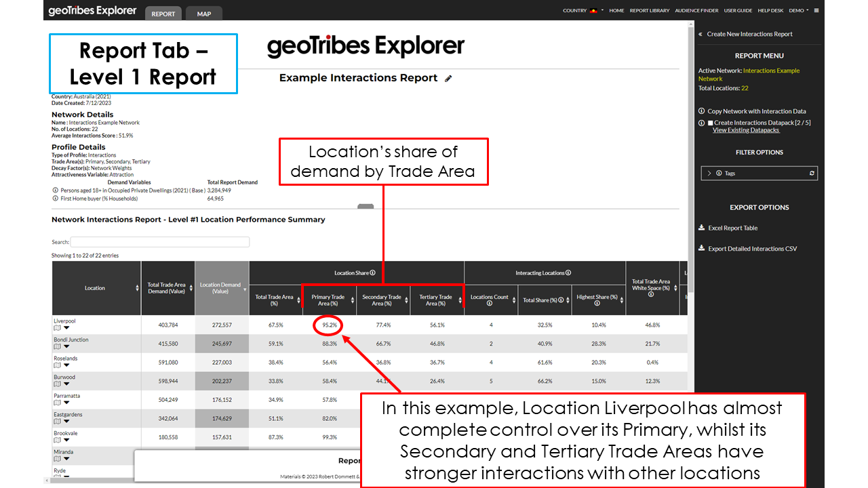Click the Aboriginal flag country icon
The image size is (868, 488).
593,11
